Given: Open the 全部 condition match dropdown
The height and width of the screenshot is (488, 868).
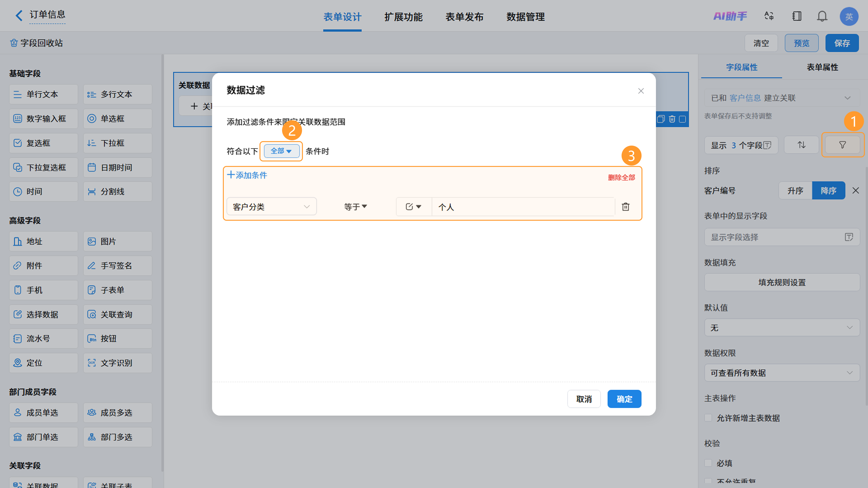Looking at the screenshot, I should [x=281, y=151].
